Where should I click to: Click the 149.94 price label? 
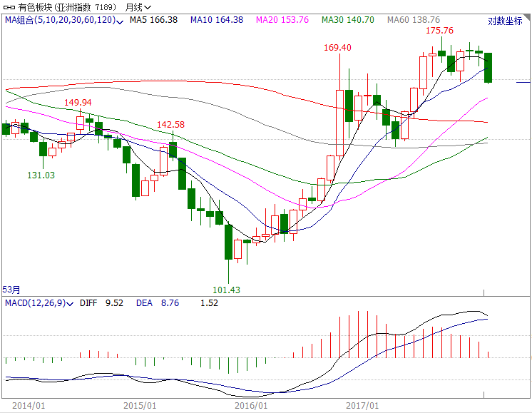click(x=78, y=102)
